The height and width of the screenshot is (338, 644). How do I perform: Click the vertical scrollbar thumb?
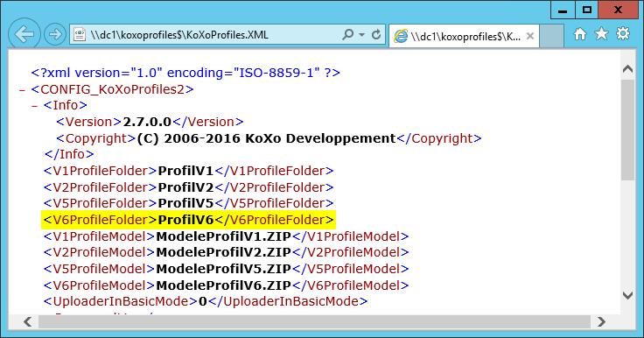(x=627, y=130)
